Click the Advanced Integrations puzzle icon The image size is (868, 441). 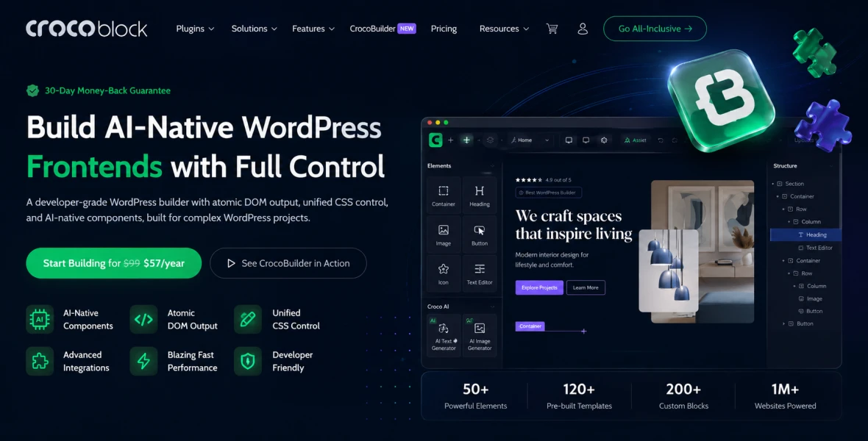(40, 362)
